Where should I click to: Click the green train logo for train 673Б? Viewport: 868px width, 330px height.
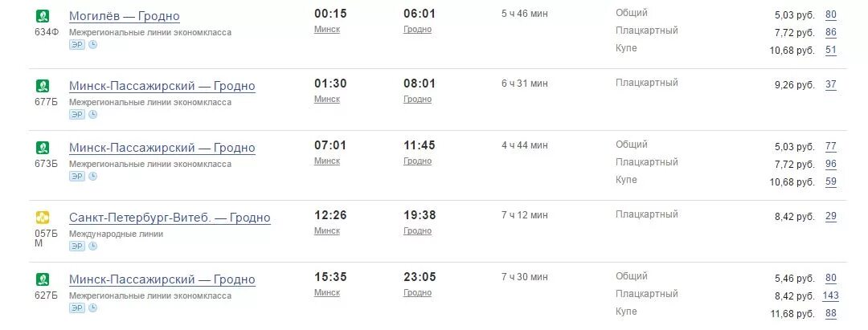click(x=43, y=148)
